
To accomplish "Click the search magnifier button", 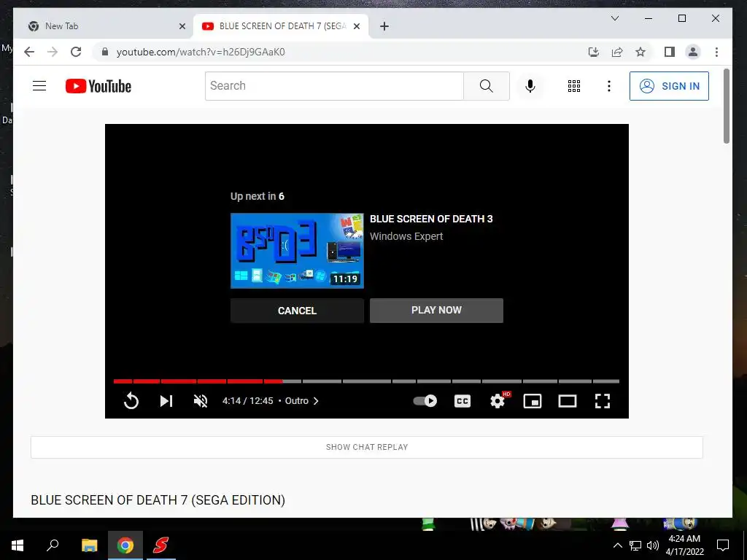I will [x=487, y=86].
